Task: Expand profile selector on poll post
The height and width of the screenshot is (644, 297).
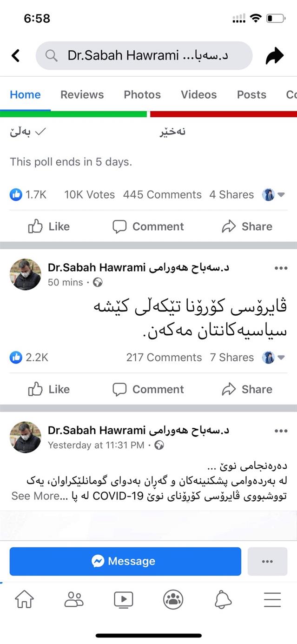Action: [x=274, y=195]
